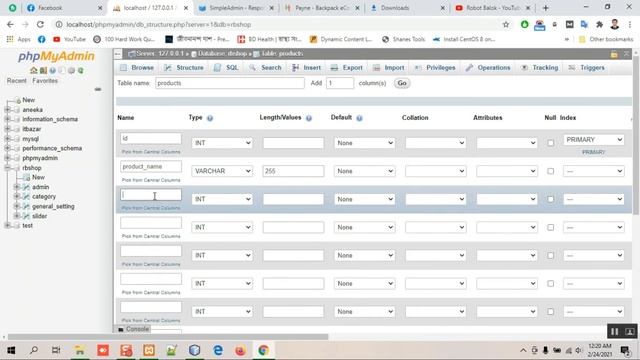Open Chrome from taskbar
Screen dimensions: 640x360
(263, 350)
